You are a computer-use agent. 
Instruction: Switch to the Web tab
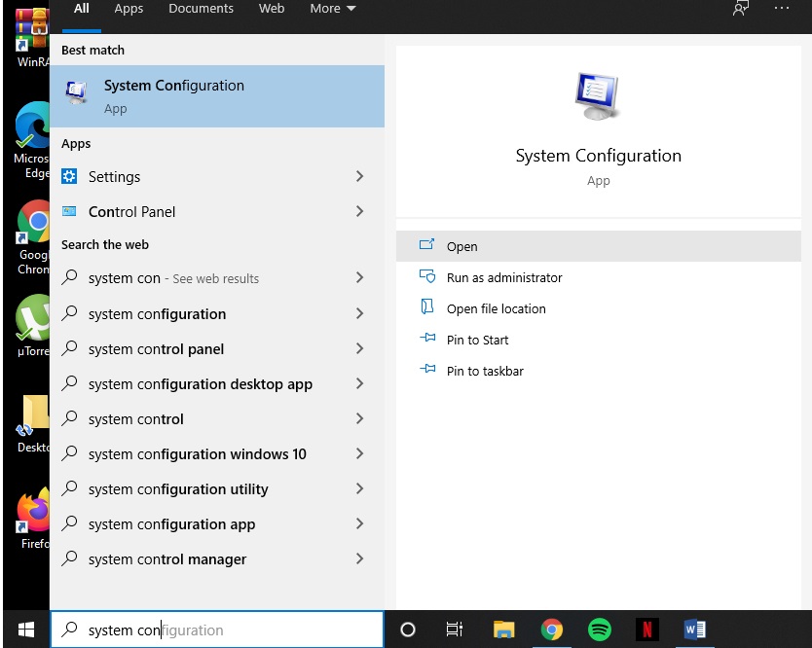click(271, 8)
